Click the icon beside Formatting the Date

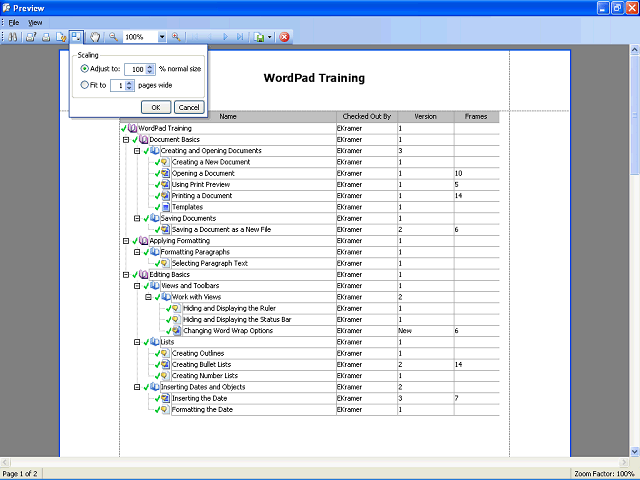point(165,409)
